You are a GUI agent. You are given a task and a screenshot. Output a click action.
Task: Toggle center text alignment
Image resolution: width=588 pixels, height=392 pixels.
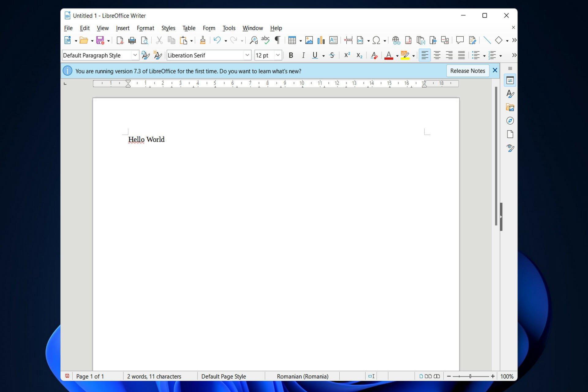436,55
